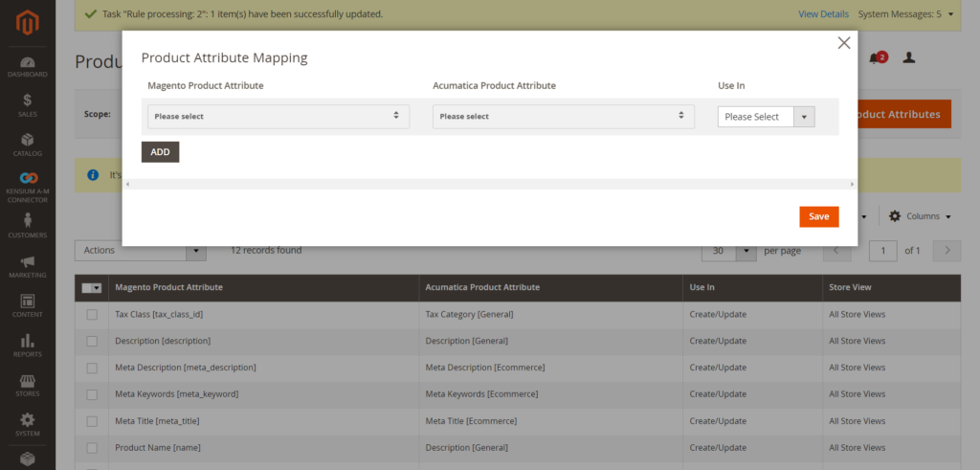Sort by Use In column header
Image resolution: width=980 pixels, height=470 pixels.
[x=752, y=287]
